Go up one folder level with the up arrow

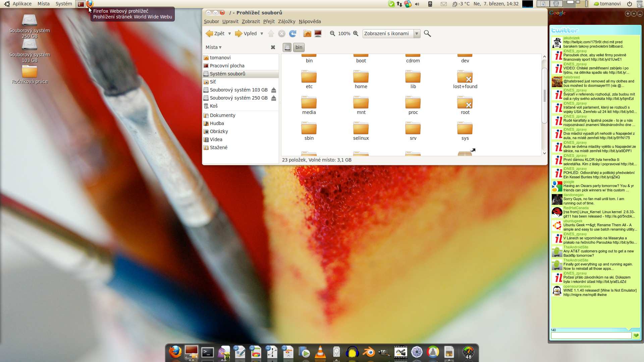coord(271,34)
